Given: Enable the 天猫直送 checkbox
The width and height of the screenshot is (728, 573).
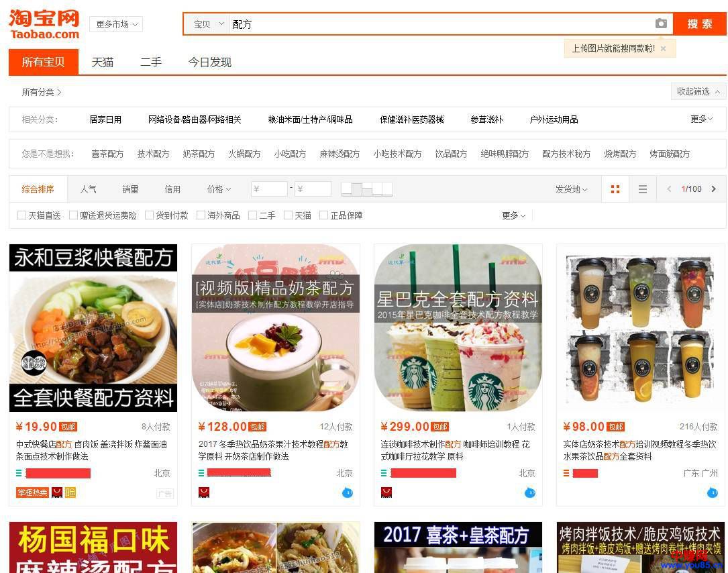Looking at the screenshot, I should pyautogui.click(x=22, y=215).
